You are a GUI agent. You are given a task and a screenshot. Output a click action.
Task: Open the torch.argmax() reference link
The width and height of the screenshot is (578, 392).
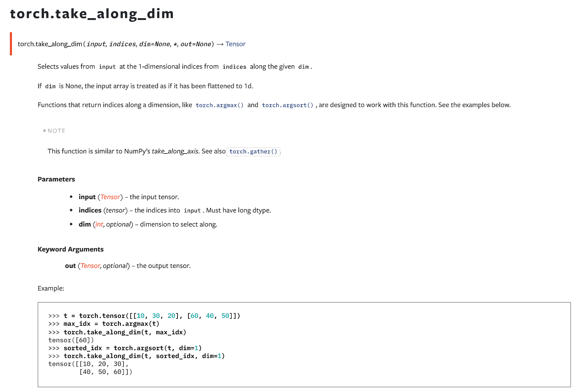pyautogui.click(x=219, y=105)
